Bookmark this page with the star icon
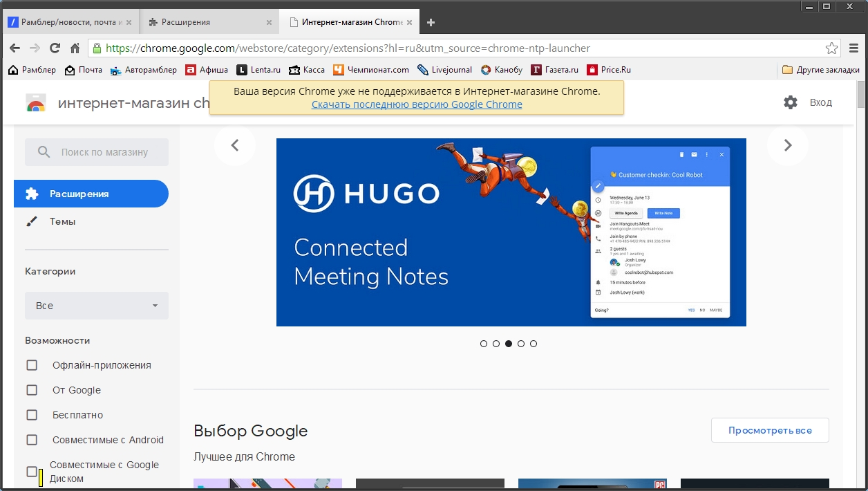868x491 pixels. click(831, 48)
